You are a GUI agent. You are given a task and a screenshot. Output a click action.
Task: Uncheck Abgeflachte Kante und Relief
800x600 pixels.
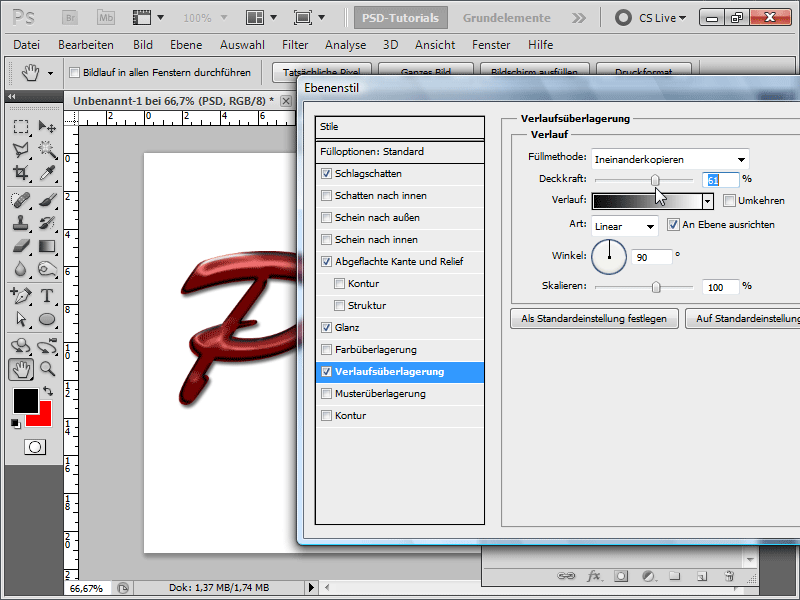327,262
